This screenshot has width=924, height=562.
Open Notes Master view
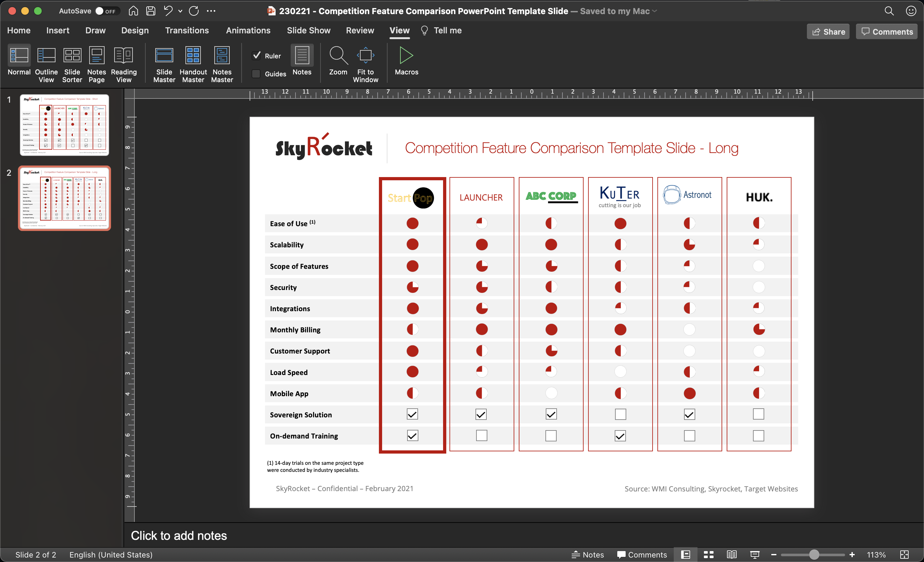222,64
